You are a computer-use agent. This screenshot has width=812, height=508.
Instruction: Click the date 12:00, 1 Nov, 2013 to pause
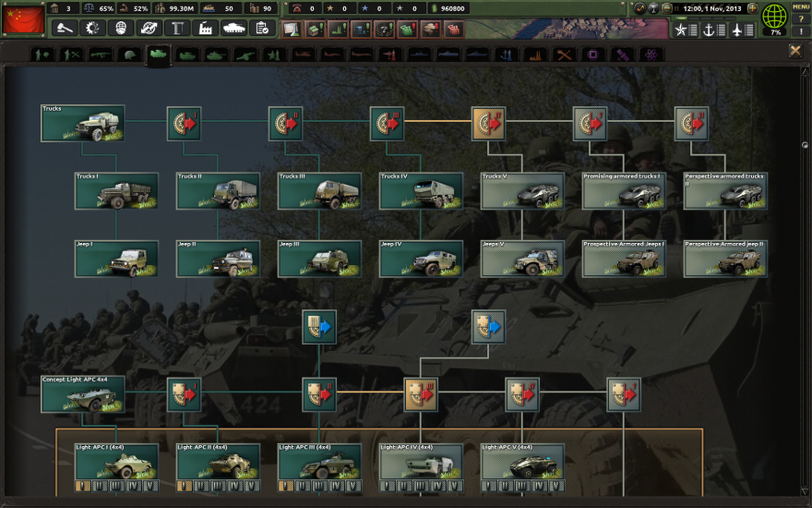pyautogui.click(x=712, y=8)
